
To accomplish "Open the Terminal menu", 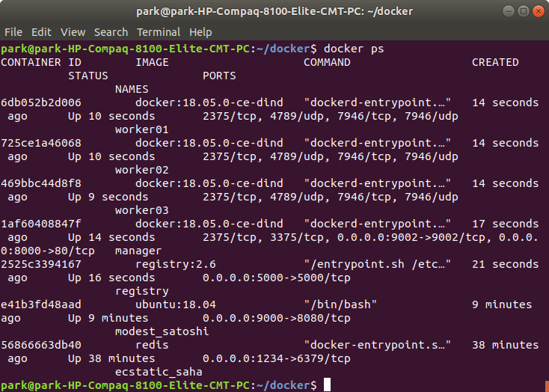I will [159, 32].
